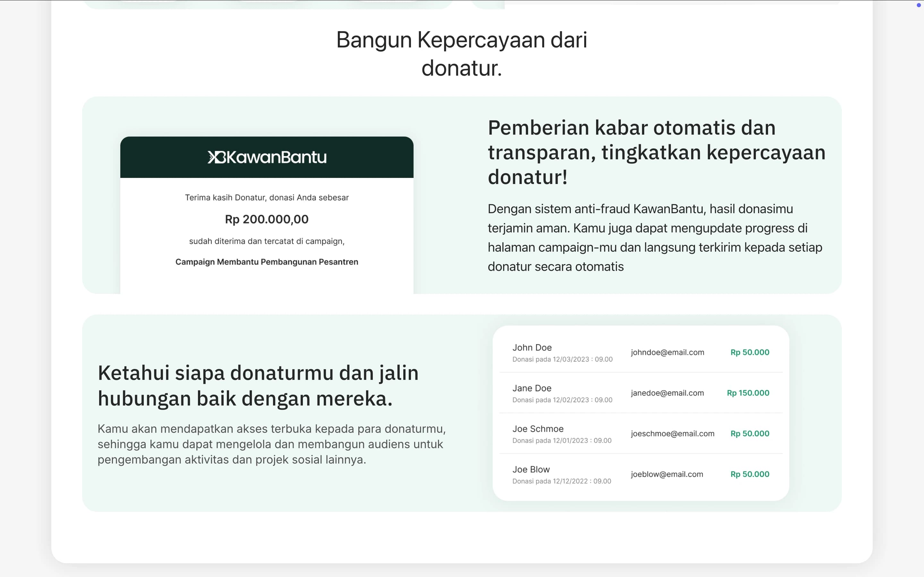
Task: Select the John Doe donor row name
Action: [532, 348]
